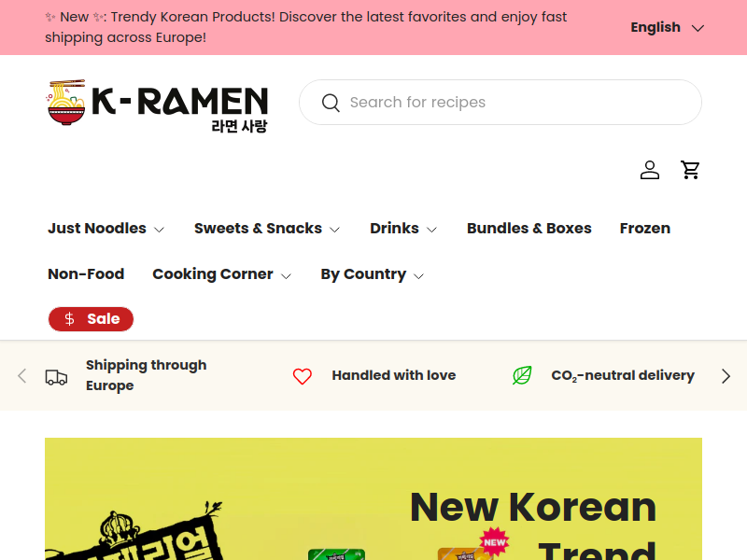Click the green leaf CO2 icon
747x560 pixels.
point(522,375)
